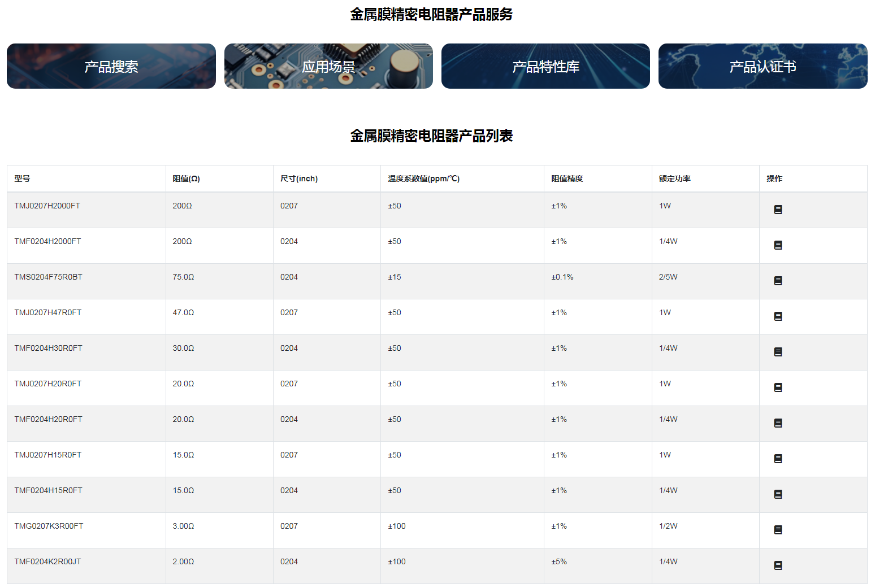Click document icon for TMF0204H15R0FT
Image resolution: width=875 pixels, height=588 pixels.
point(778,494)
